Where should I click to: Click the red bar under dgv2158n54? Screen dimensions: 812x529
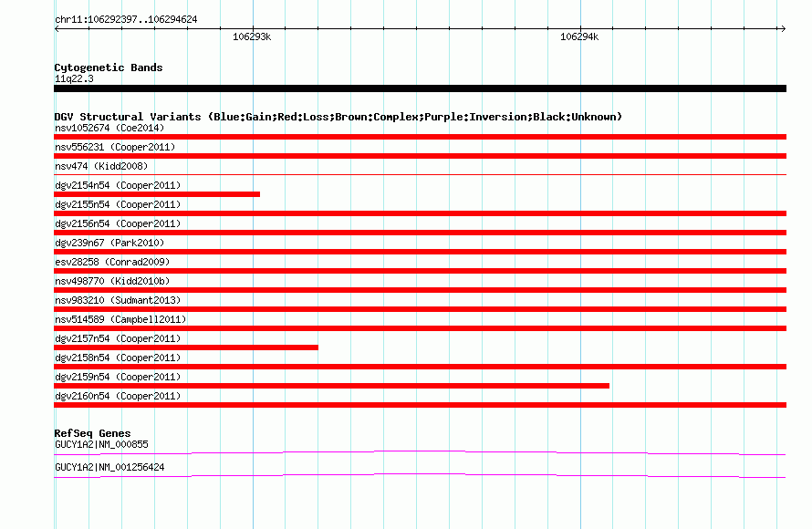420,367
